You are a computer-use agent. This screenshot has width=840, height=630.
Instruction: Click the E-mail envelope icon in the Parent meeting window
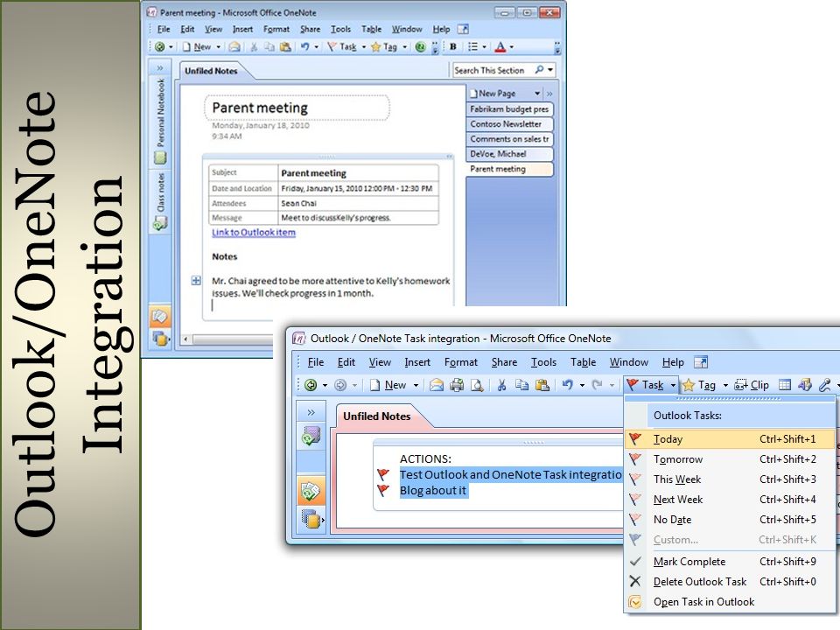point(234,47)
